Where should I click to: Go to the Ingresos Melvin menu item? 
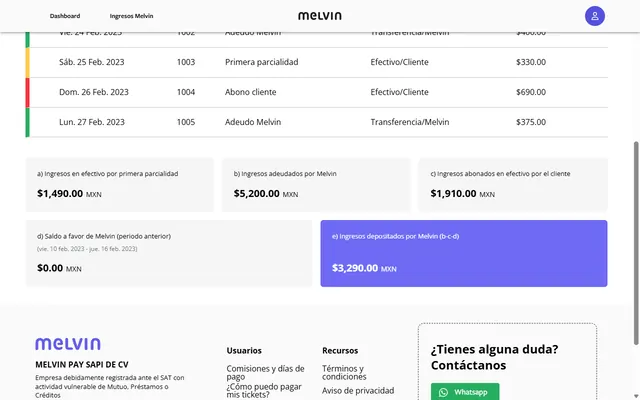(x=131, y=16)
